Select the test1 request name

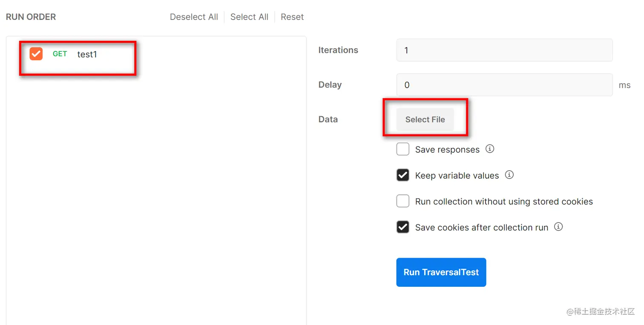click(87, 54)
